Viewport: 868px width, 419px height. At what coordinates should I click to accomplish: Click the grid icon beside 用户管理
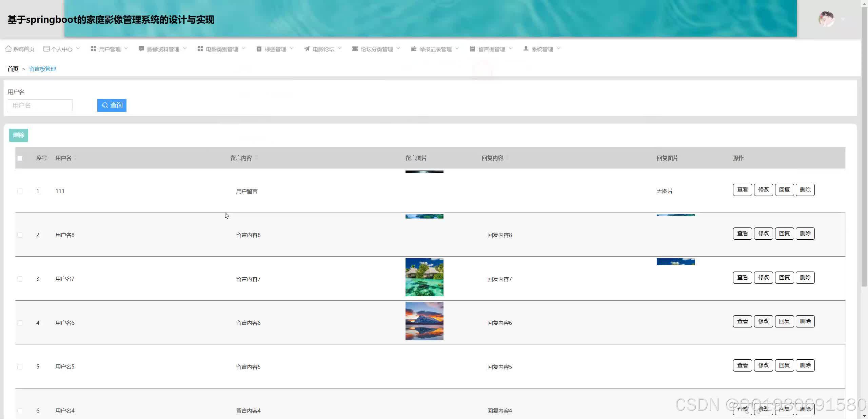tap(93, 49)
